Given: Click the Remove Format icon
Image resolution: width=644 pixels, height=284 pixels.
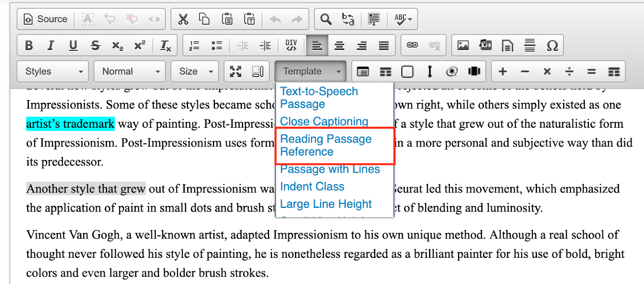Looking at the screenshot, I should [x=165, y=45].
